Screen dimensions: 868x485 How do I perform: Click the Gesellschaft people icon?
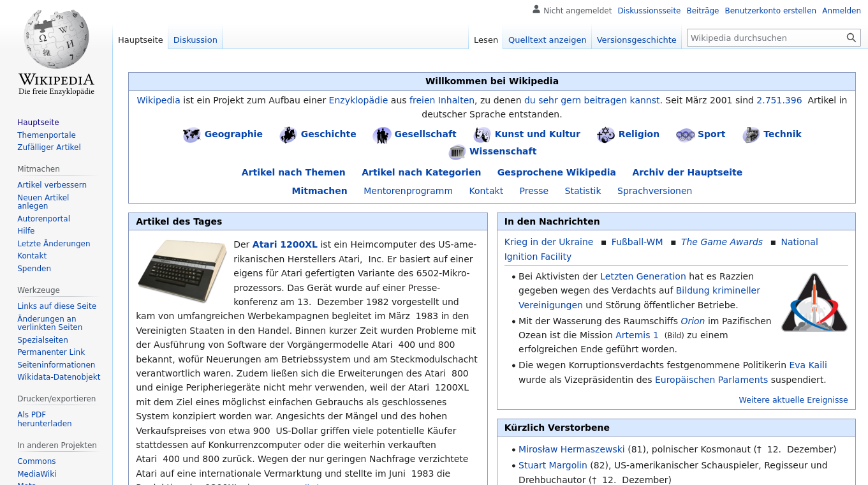click(x=382, y=135)
